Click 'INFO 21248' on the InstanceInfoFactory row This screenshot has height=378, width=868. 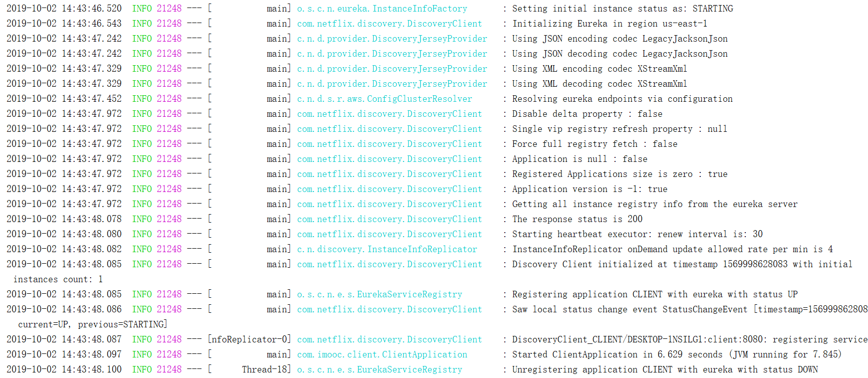(157, 9)
